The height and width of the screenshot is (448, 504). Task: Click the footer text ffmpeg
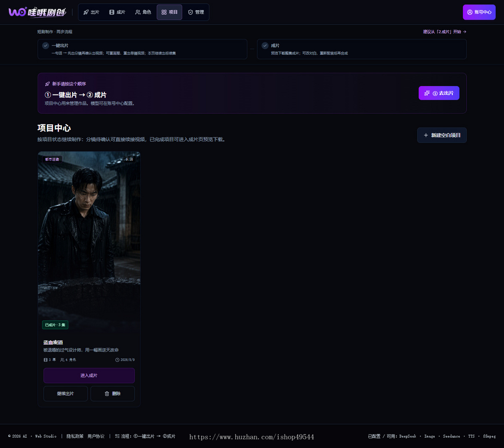(x=489, y=436)
